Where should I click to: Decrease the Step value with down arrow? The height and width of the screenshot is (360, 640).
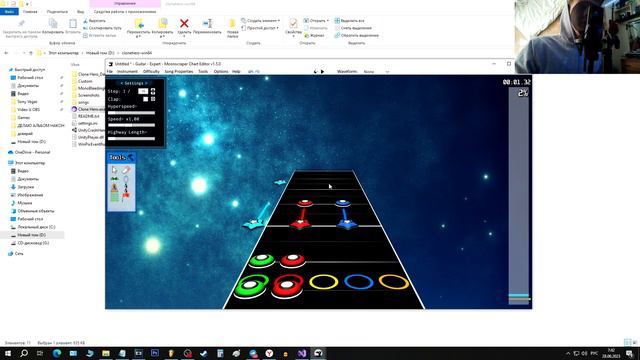tap(153, 93)
